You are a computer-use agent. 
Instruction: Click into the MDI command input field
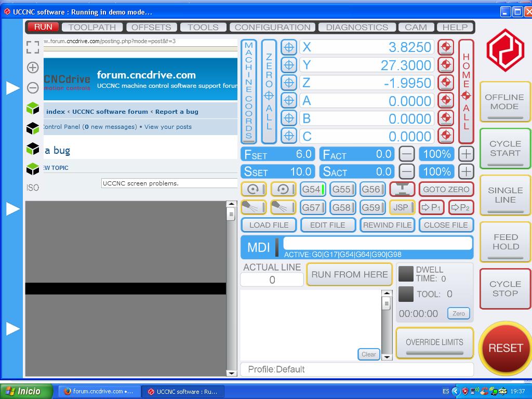(x=378, y=243)
